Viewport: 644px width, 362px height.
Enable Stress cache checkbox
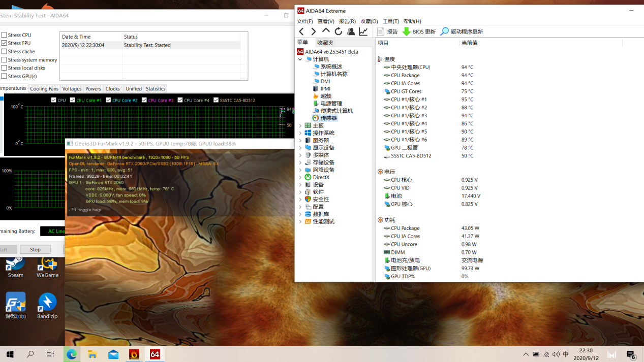4,51
